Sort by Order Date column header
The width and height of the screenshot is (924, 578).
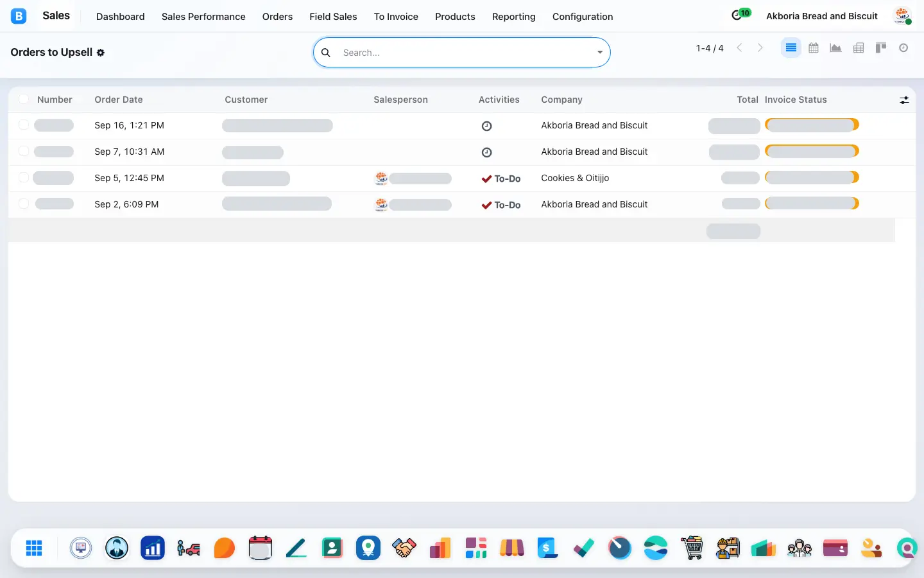click(x=119, y=100)
